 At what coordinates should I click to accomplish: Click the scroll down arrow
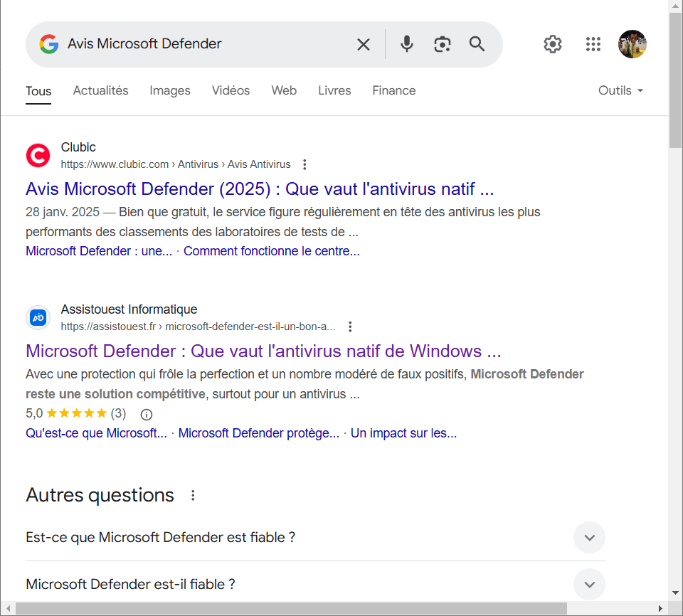coord(676,593)
